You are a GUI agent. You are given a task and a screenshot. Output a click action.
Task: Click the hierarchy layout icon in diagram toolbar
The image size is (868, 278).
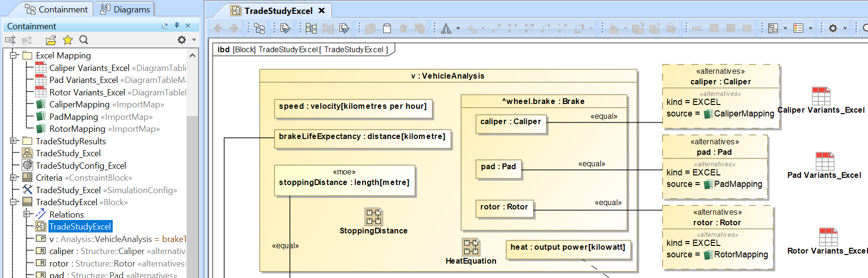pyautogui.click(x=446, y=29)
